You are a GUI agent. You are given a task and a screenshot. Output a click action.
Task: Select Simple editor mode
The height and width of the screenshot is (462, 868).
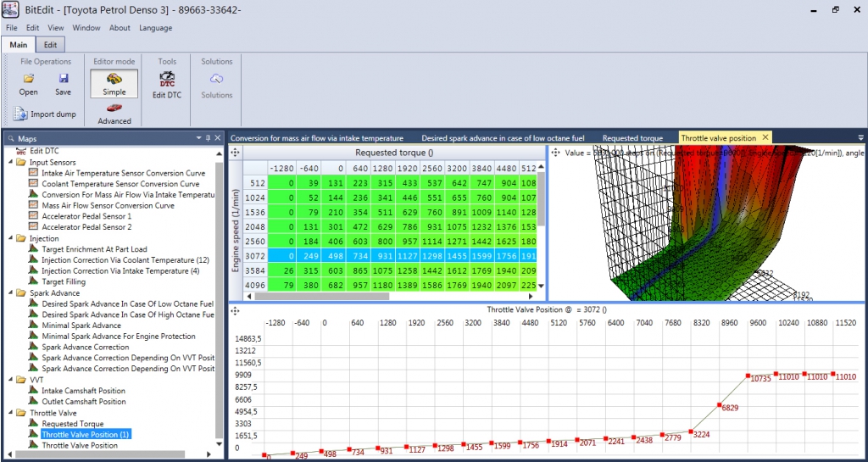[x=114, y=84]
